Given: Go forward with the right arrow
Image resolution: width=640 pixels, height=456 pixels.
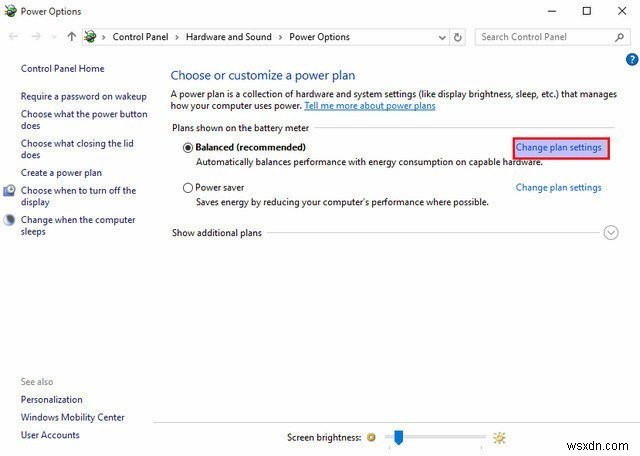Looking at the screenshot, I should click(36, 37).
